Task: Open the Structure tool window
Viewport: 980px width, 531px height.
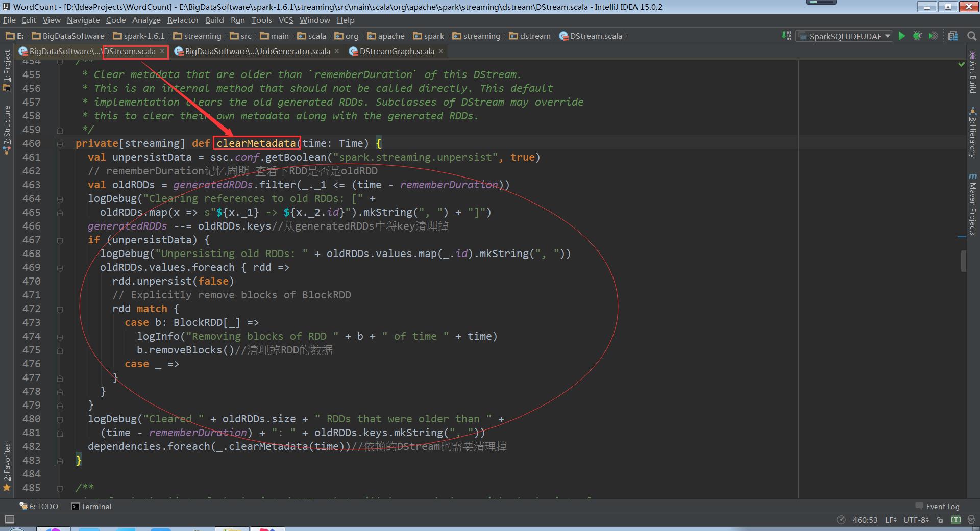Action: [x=7, y=130]
